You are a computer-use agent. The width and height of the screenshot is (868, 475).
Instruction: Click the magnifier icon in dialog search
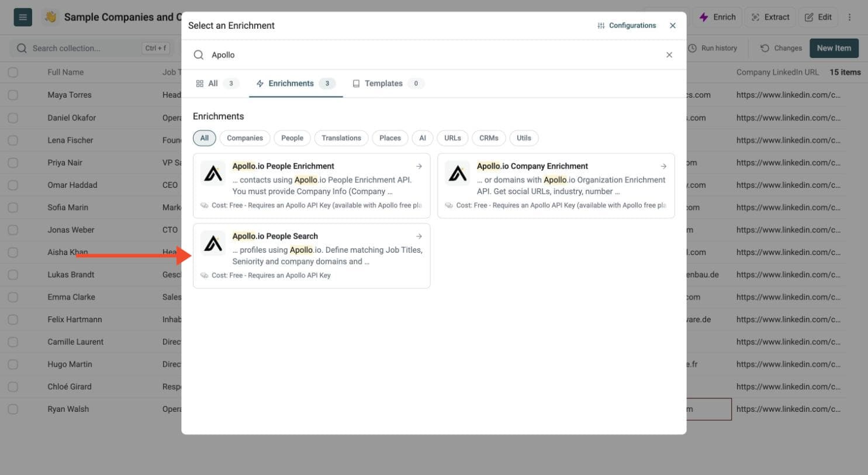(x=199, y=55)
